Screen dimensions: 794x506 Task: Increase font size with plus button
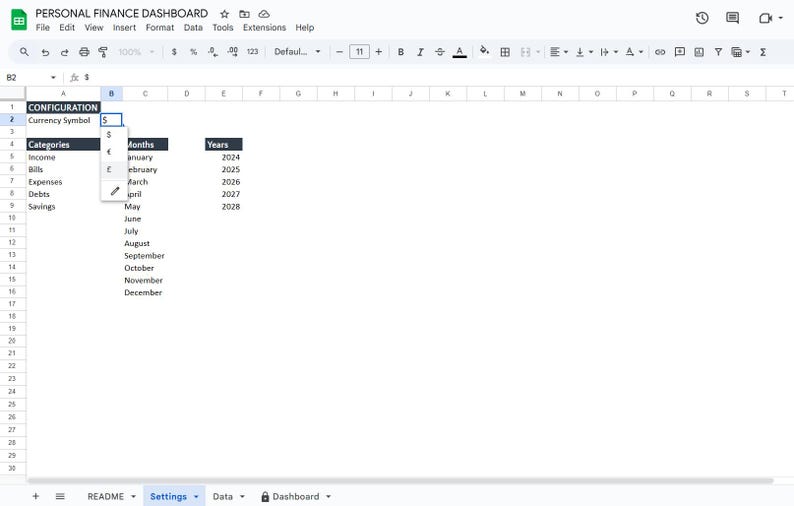378,52
